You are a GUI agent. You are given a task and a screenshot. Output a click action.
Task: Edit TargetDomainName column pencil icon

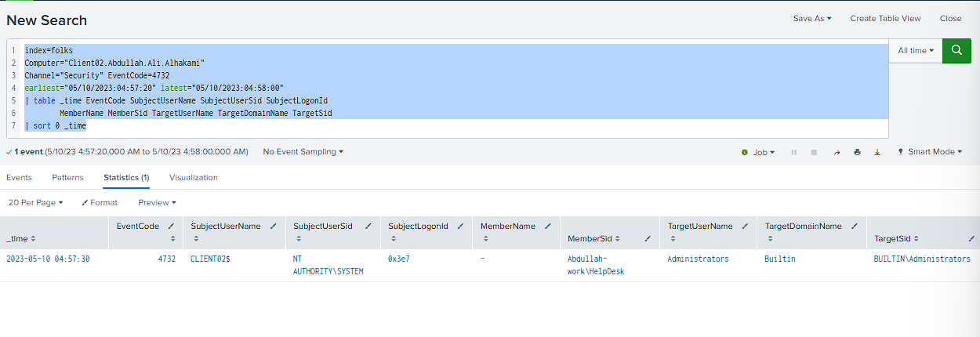[x=855, y=226]
